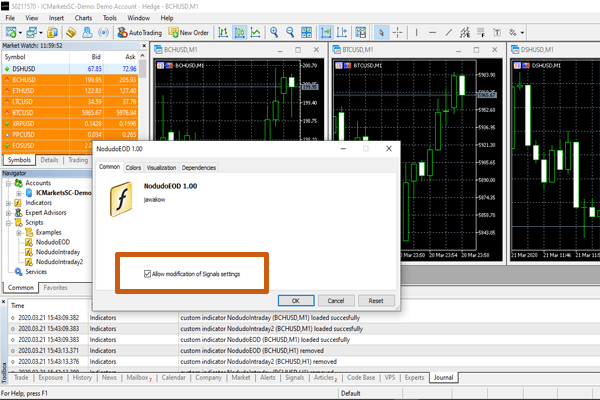
Task: Select the ETHUSD row in Market Watch
Action: 70,91
